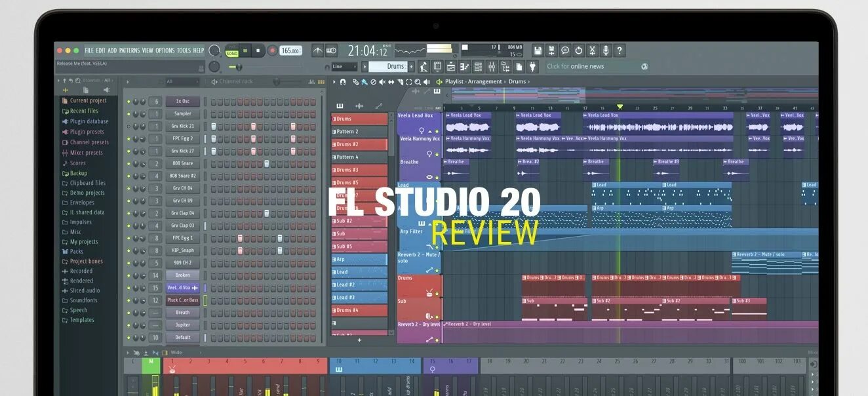Click the project files page icon in toolbar
Viewport: 868px width, 396px height.
[x=519, y=66]
